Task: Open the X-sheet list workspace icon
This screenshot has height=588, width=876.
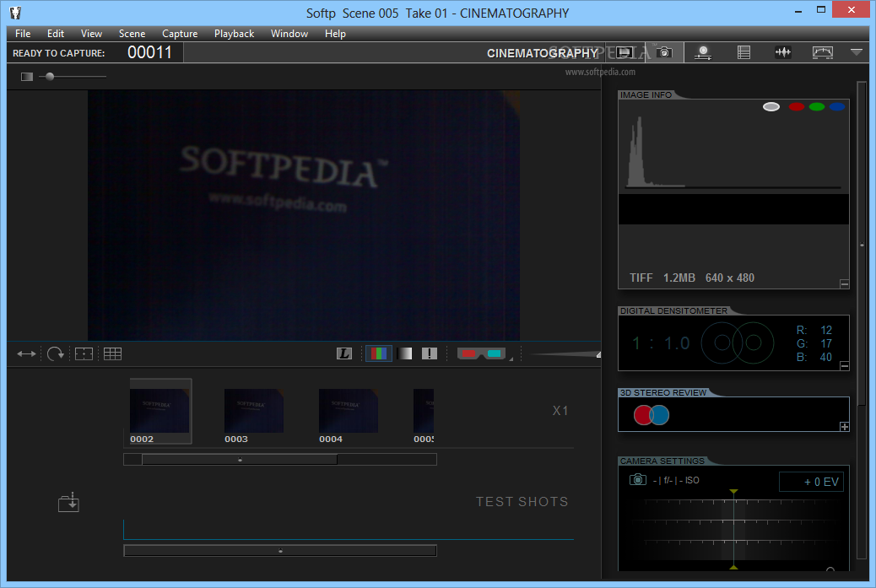Action: pyautogui.click(x=744, y=52)
